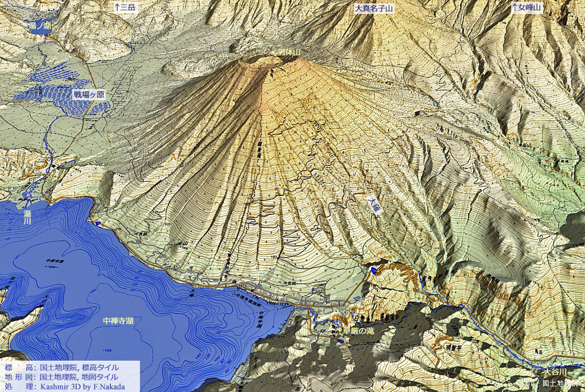Click the small blue pond above 華厳の滝
This screenshot has width=585, height=392.
(x=373, y=270)
